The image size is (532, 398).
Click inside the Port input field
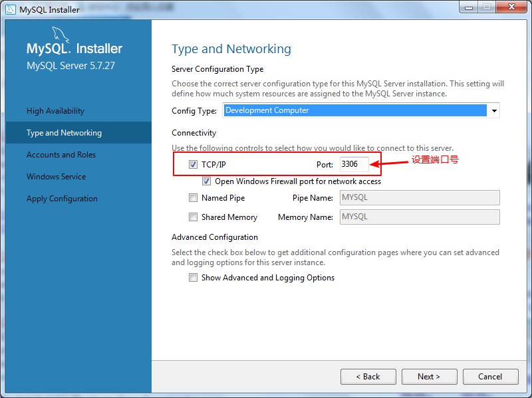pyautogui.click(x=356, y=164)
